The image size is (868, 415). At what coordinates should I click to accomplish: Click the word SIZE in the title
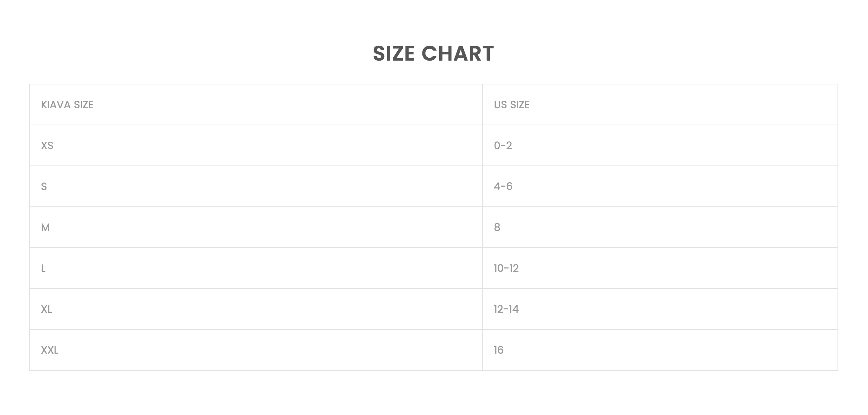(x=393, y=54)
